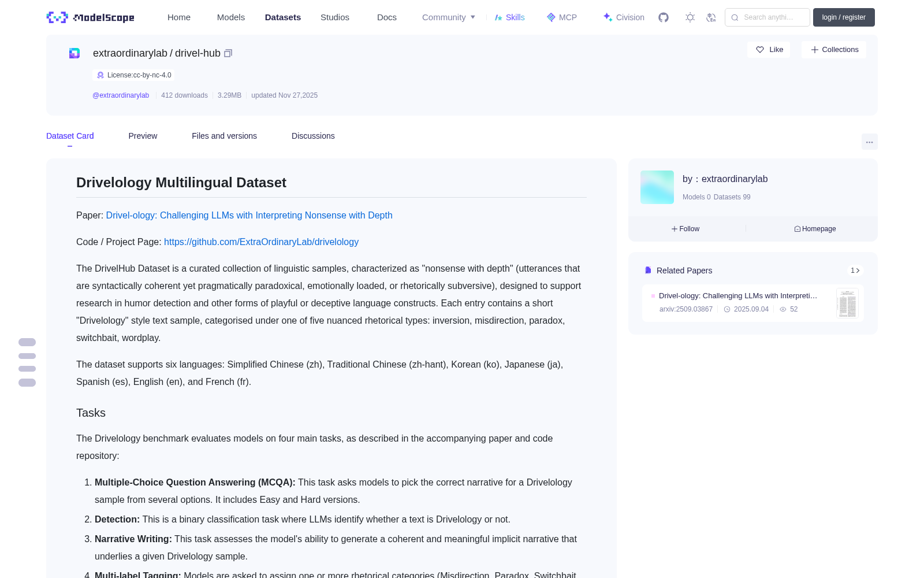
Task: Click the @extraordinarylab author link
Action: [121, 95]
